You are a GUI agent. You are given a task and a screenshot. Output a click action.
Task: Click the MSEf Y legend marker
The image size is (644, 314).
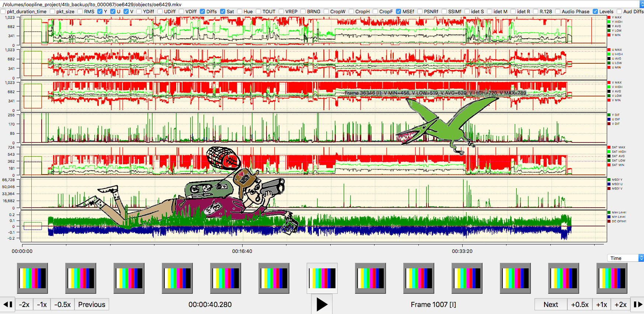(609, 180)
